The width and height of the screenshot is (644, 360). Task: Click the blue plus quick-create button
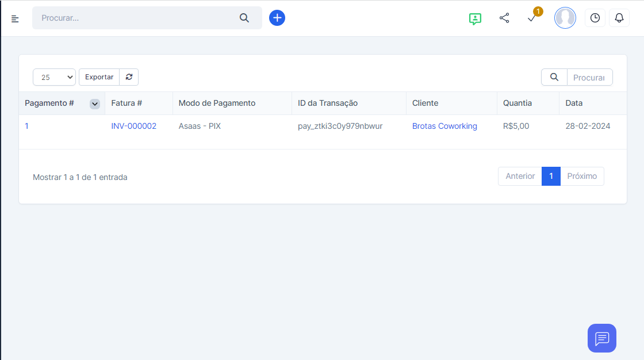(x=277, y=18)
